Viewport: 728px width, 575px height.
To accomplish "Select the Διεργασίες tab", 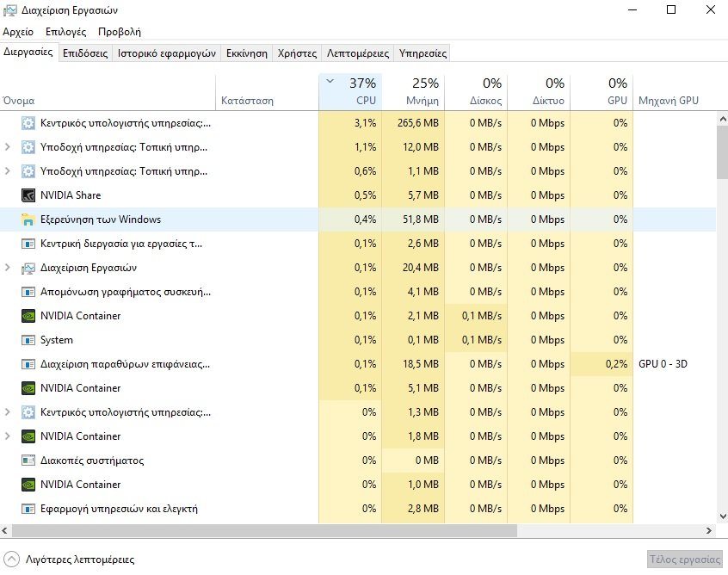I will click(28, 52).
